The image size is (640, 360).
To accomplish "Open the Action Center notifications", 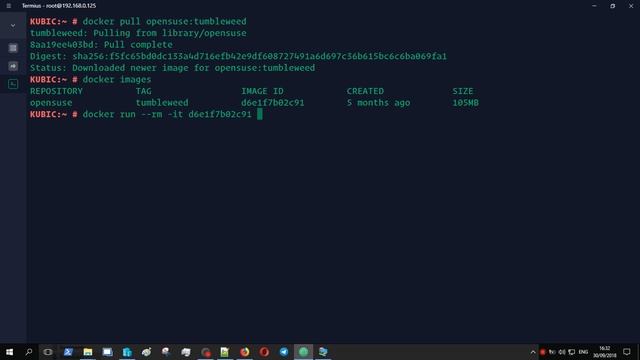I will pos(627,352).
